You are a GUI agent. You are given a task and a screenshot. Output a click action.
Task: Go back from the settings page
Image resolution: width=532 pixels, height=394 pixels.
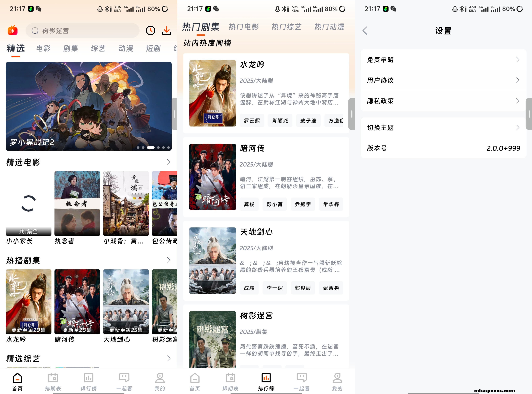pos(365,31)
